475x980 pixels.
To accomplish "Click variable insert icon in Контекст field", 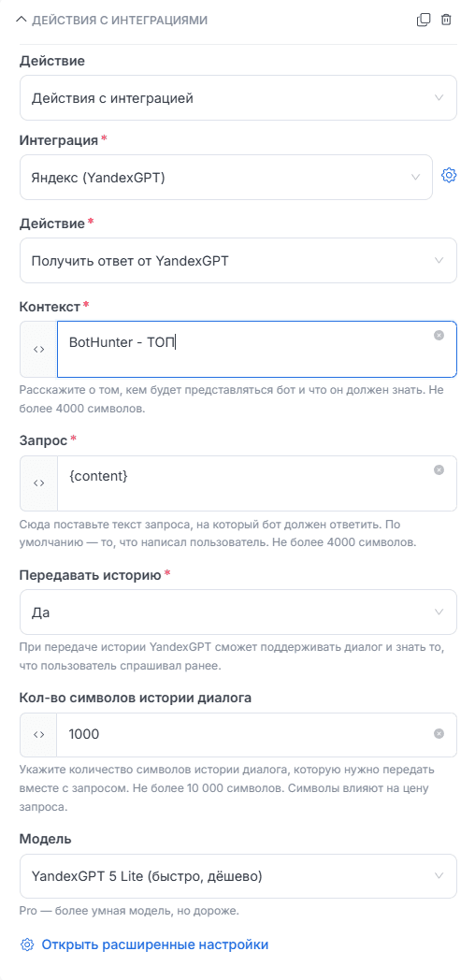I will tap(38, 350).
